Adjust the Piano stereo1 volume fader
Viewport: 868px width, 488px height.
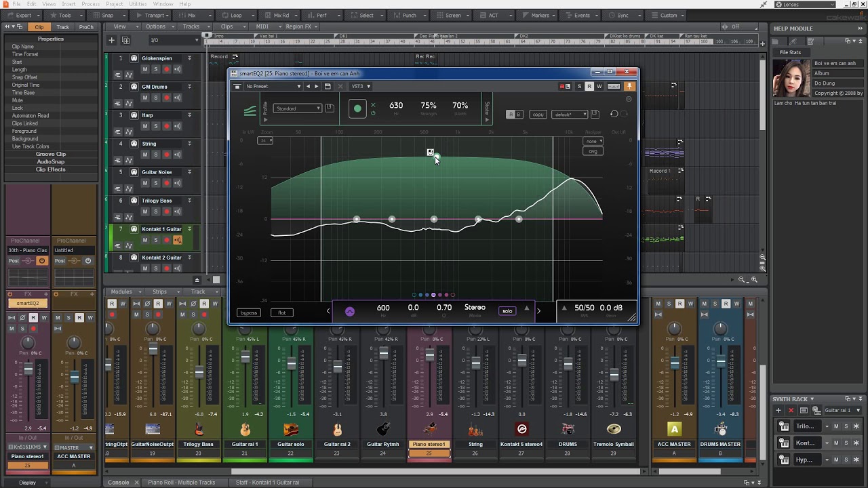[x=429, y=355]
